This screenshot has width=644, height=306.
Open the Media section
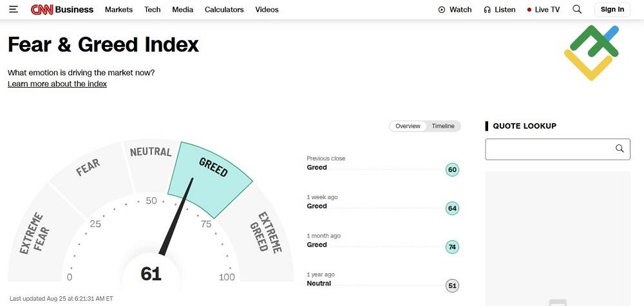click(183, 10)
